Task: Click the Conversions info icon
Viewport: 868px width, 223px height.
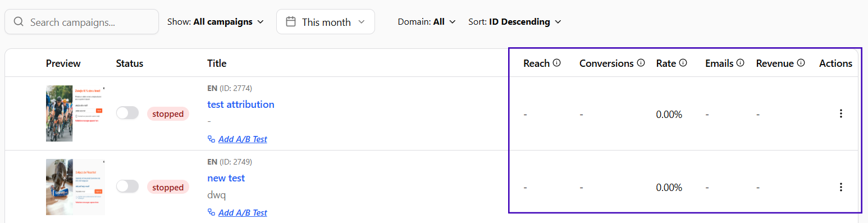Action: pos(641,63)
